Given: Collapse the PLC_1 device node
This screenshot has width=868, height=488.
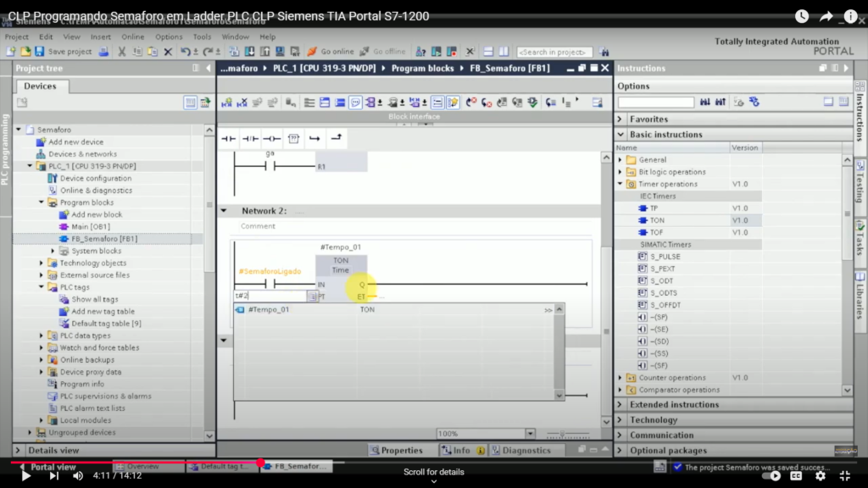Looking at the screenshot, I should [30, 166].
